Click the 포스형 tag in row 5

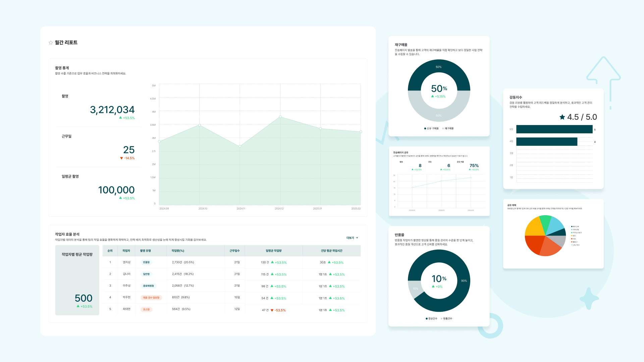coord(146,309)
